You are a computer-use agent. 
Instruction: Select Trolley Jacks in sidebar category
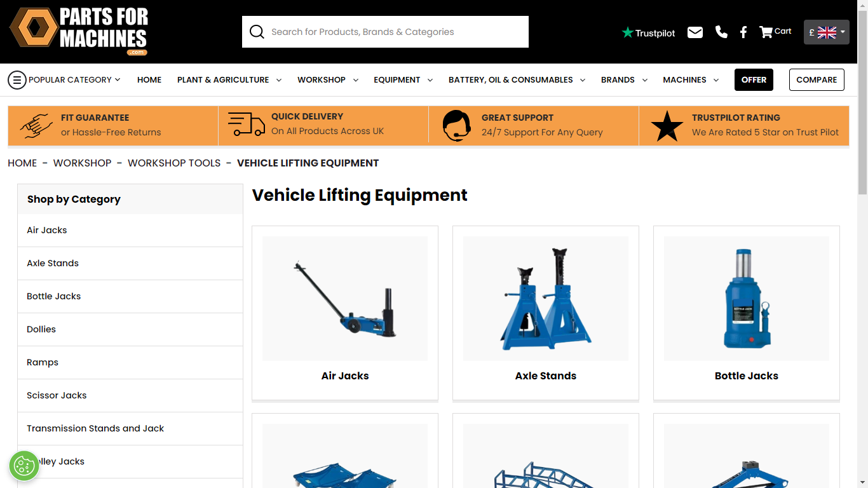click(130, 462)
